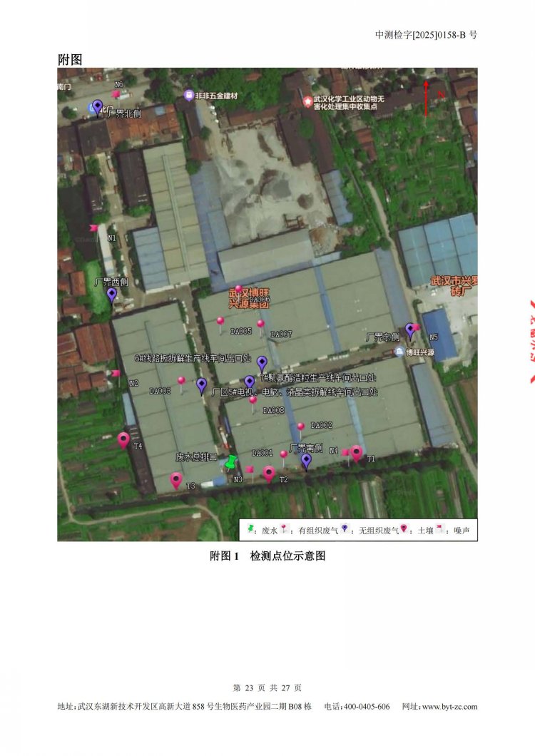Click the purple pin at 厂界北侧
This screenshot has width=535, height=756.
(98, 106)
